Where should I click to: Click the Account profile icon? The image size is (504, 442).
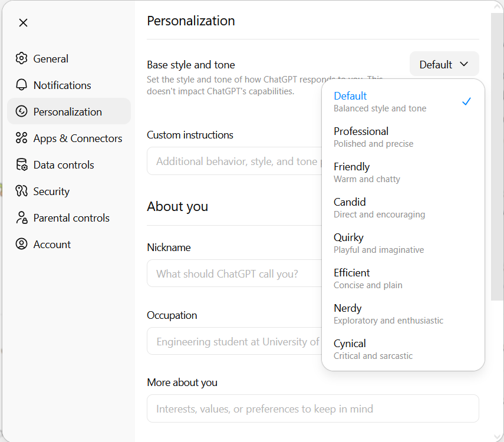[22, 244]
